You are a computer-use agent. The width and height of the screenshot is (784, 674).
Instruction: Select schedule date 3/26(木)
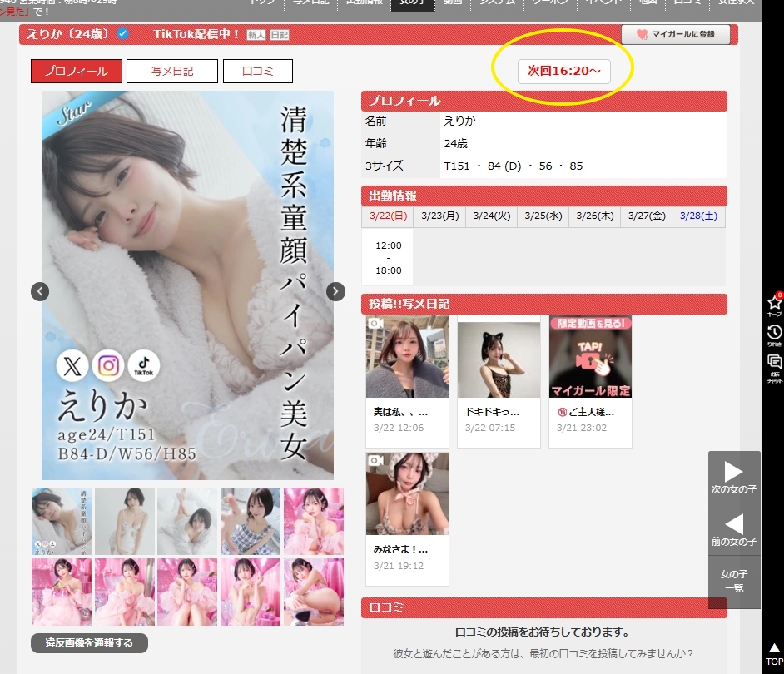pyautogui.click(x=595, y=216)
